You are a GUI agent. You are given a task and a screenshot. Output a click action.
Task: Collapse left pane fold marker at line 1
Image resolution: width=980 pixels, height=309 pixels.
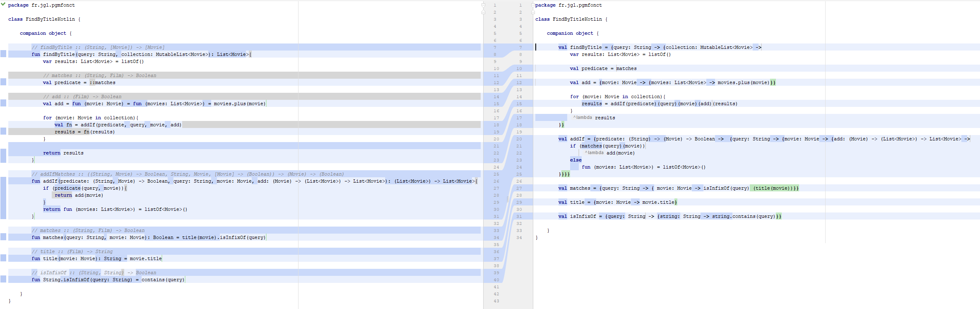click(483, 5)
